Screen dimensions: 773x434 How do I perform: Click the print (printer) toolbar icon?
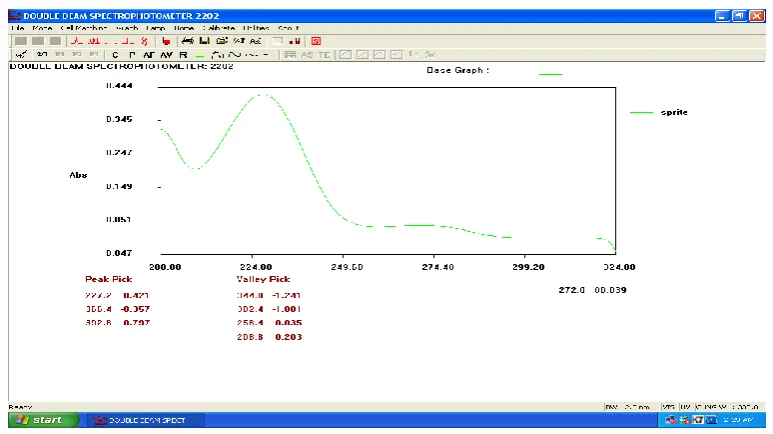(187, 41)
